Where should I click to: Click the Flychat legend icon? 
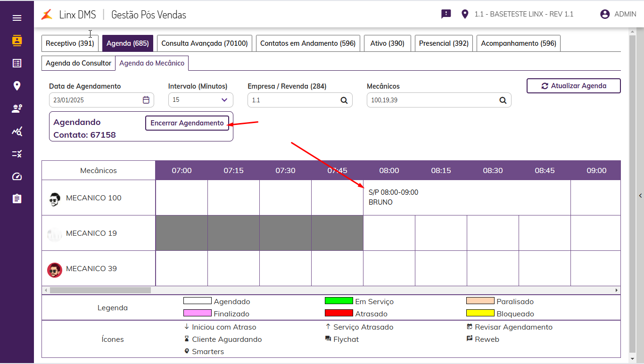pyautogui.click(x=328, y=339)
